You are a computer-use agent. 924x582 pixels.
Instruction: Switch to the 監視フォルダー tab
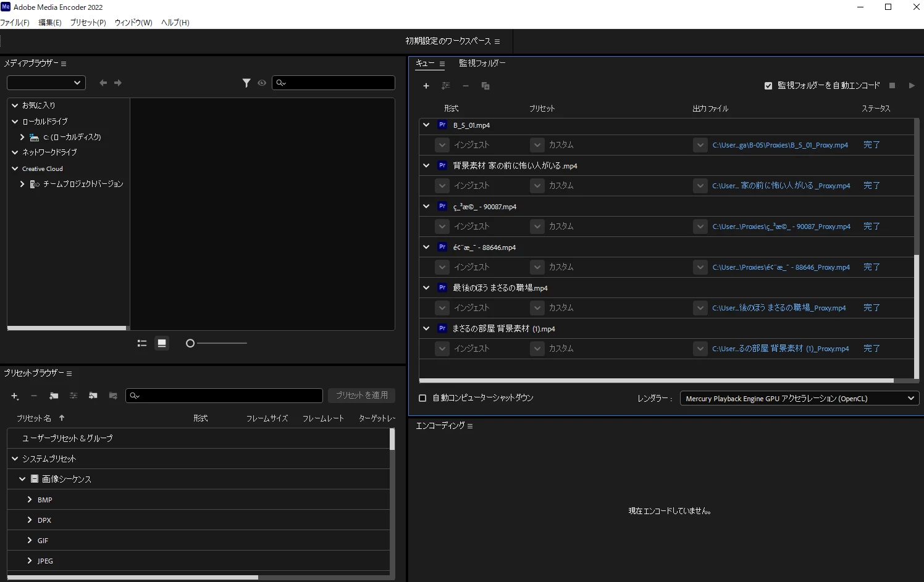pyautogui.click(x=482, y=63)
